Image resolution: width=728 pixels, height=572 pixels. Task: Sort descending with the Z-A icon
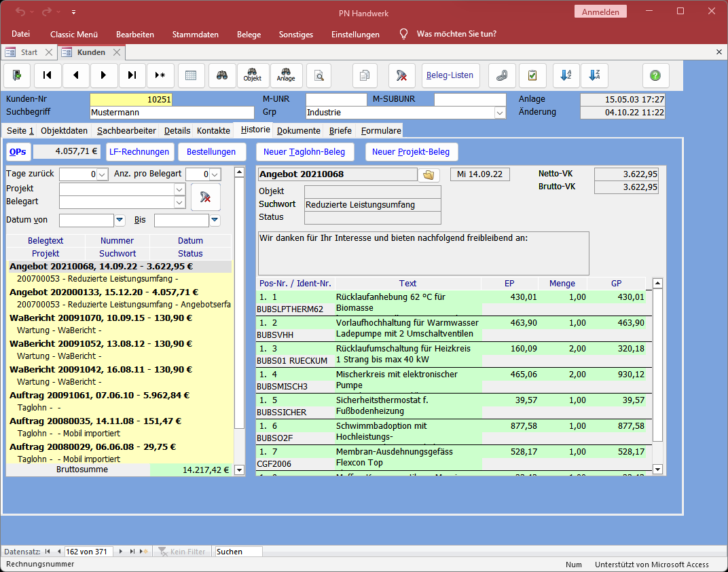595,75
